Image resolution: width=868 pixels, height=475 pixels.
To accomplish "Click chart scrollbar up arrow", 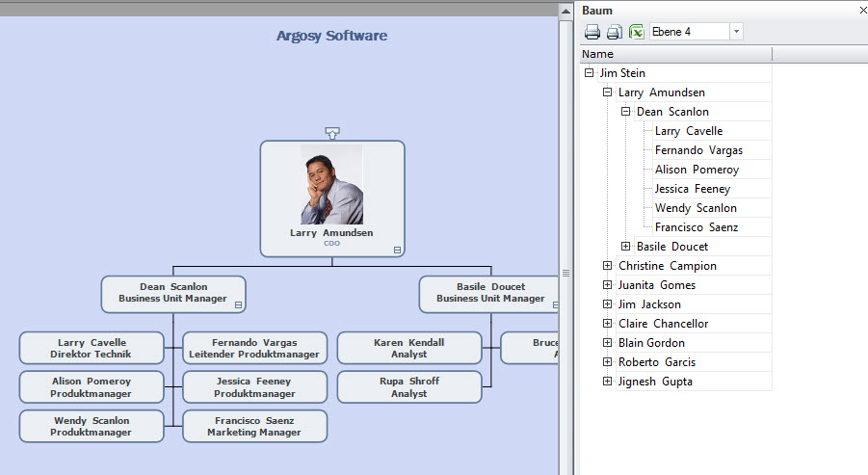I will click(x=566, y=11).
